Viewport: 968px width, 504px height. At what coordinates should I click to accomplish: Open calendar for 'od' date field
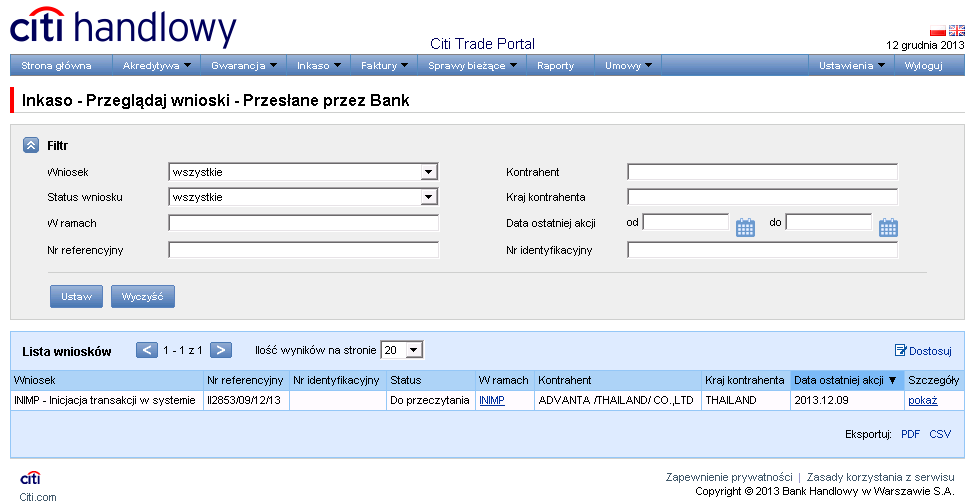coord(745,227)
